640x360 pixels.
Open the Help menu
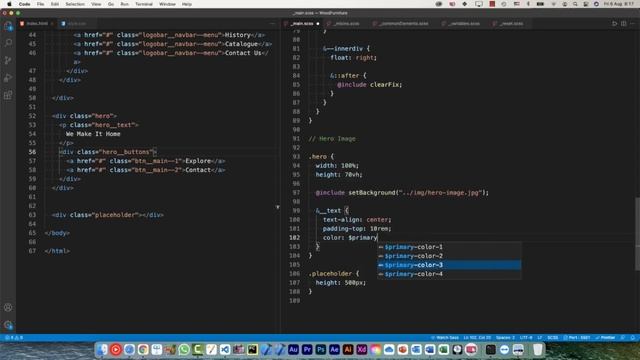187,4
